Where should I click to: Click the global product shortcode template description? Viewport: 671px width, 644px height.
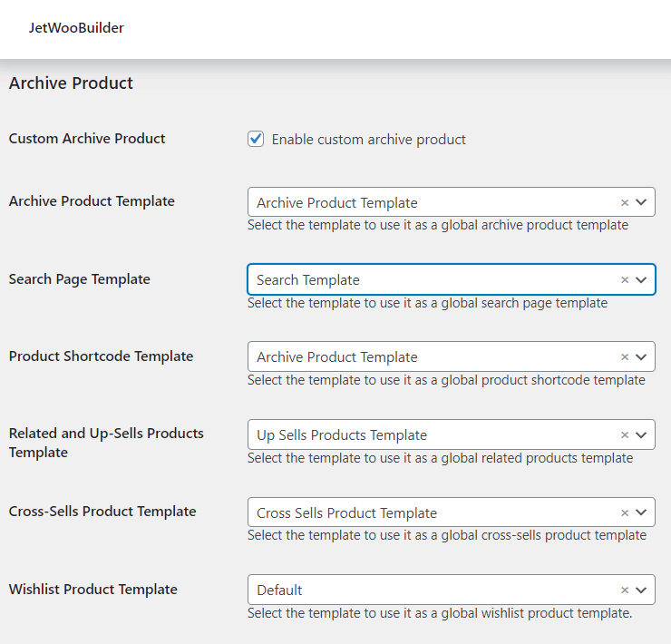[x=446, y=380]
